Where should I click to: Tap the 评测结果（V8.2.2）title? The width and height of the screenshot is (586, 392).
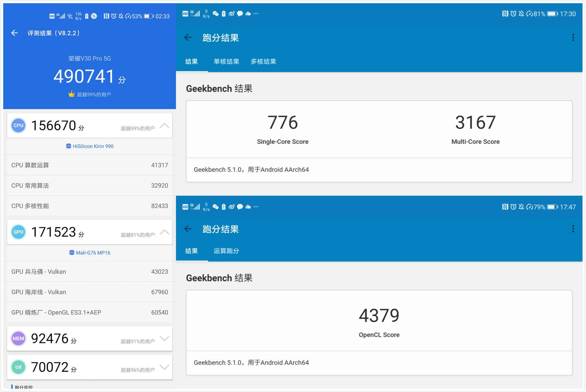pos(54,33)
